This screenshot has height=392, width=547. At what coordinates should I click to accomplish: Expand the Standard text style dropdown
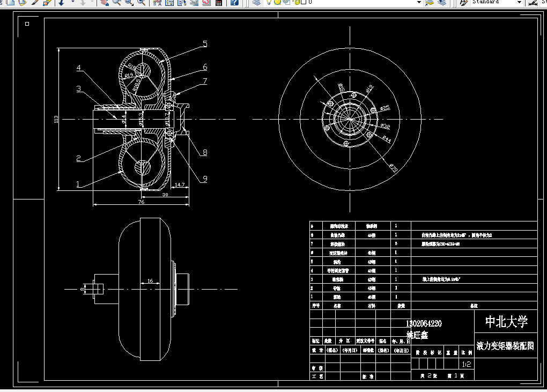pos(519,2)
